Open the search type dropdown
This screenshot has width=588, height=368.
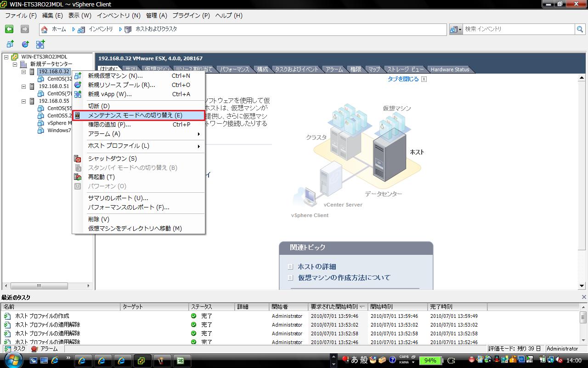pyautogui.click(x=456, y=29)
